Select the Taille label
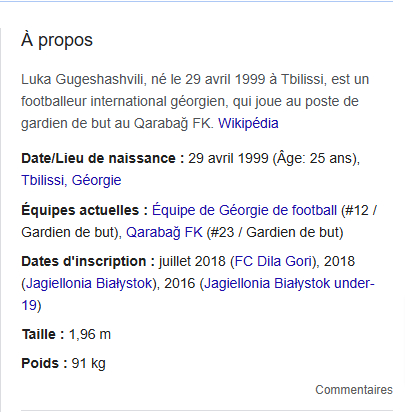This screenshot has width=405, height=412. point(43,334)
